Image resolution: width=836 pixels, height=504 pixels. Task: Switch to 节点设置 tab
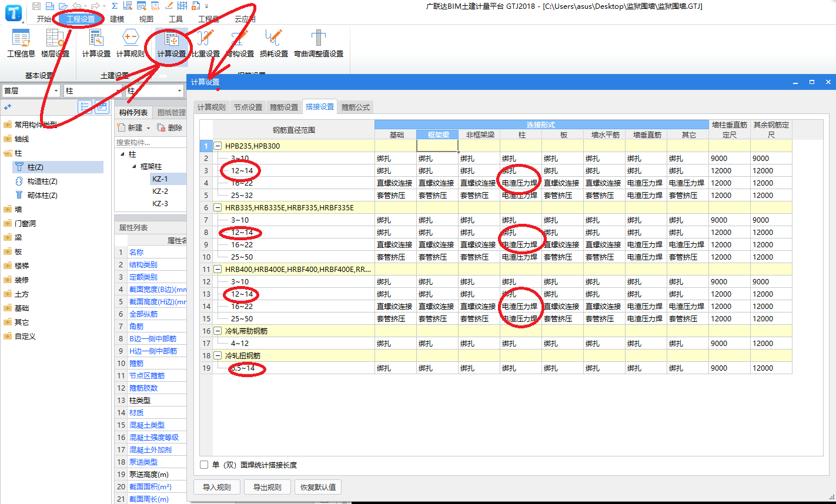click(x=248, y=107)
